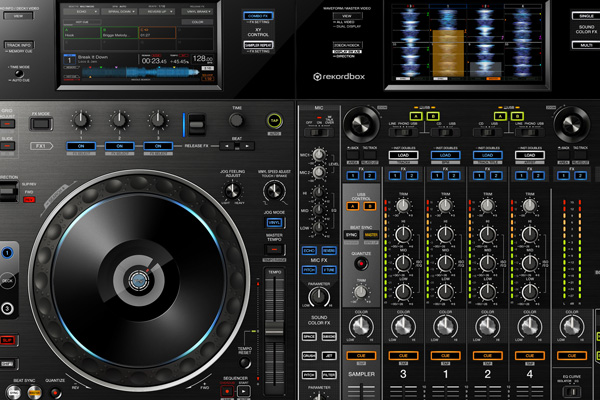Screen dimensions: 600x400
Task: Click the sampler COLOR knob
Action: pos(361,327)
